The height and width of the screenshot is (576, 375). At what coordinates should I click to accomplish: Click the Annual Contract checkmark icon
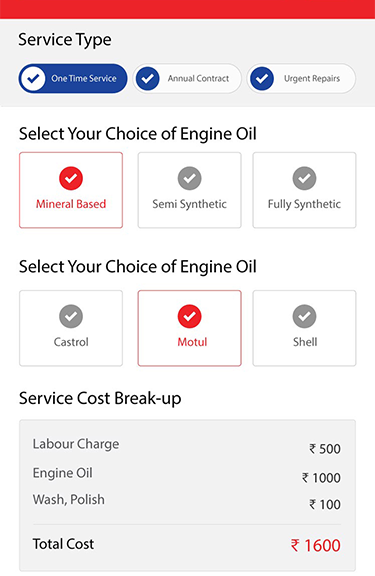pyautogui.click(x=148, y=79)
